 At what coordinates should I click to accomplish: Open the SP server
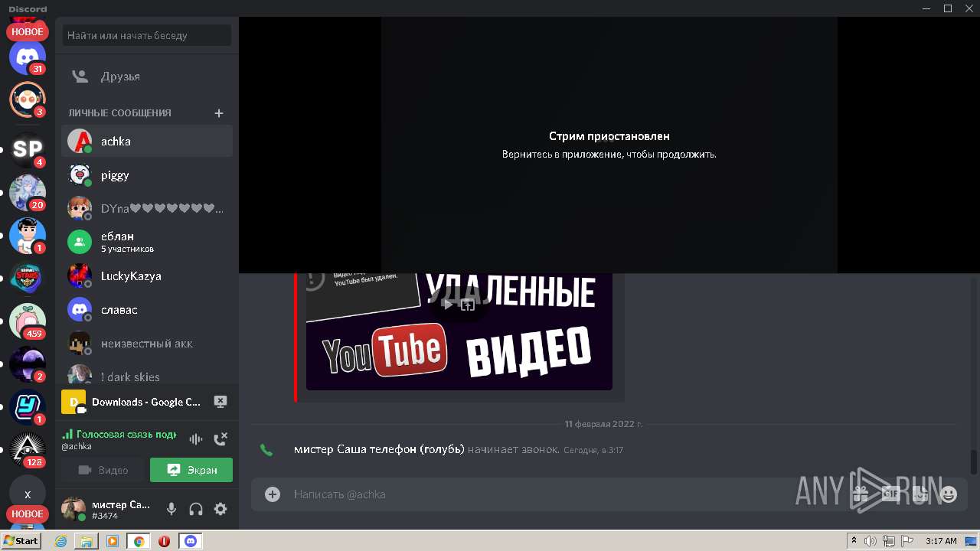[x=28, y=149]
